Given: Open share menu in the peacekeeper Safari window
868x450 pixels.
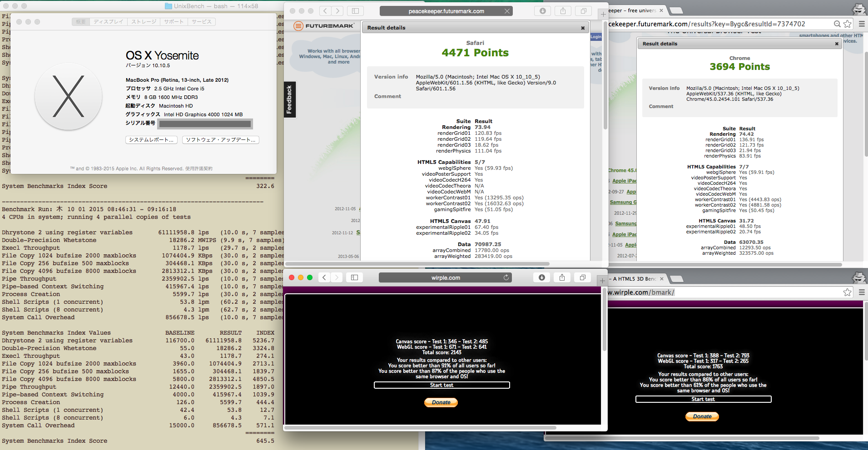Looking at the screenshot, I should [563, 11].
